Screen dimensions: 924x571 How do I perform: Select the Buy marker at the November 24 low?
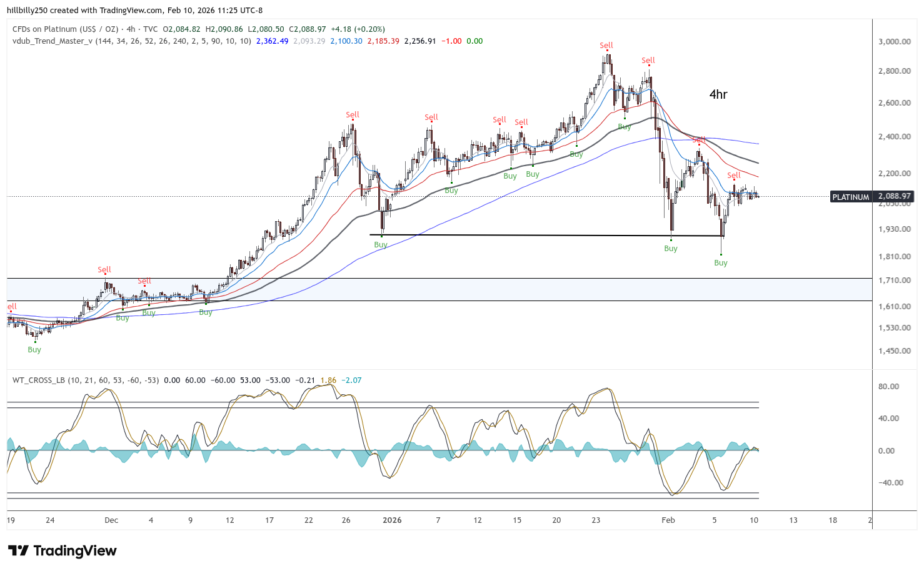[x=34, y=350]
